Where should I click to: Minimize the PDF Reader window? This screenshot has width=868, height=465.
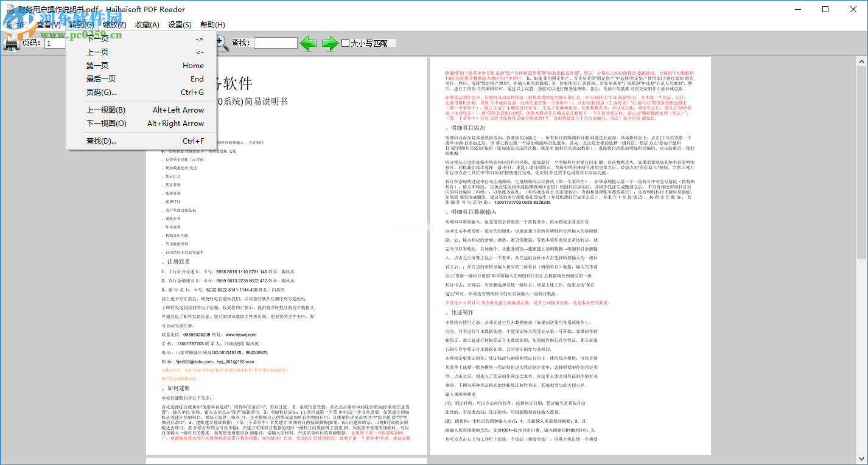coord(797,9)
